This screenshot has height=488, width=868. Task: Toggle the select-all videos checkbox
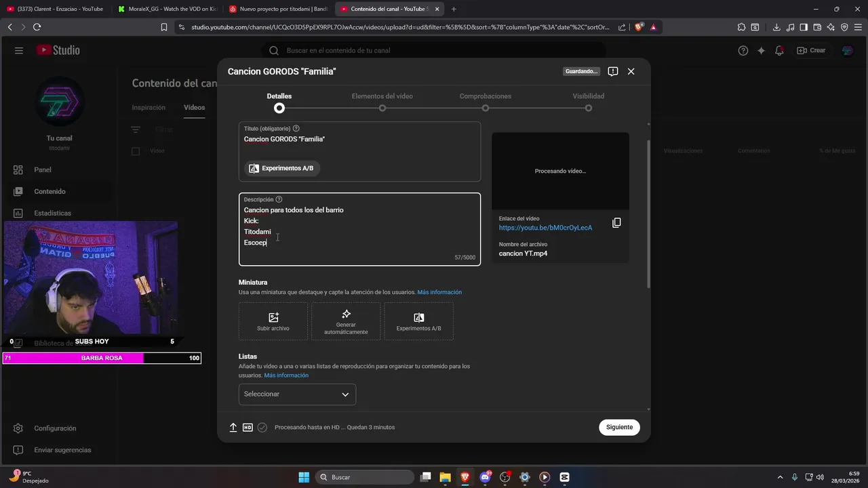click(136, 150)
